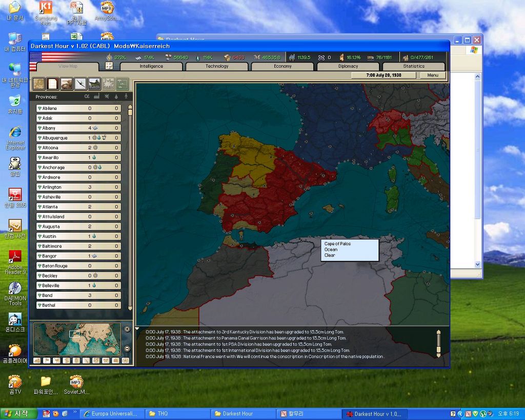This screenshot has width=525, height=420.
Task: Show land units list with tank icon
Action: [x=66, y=84]
